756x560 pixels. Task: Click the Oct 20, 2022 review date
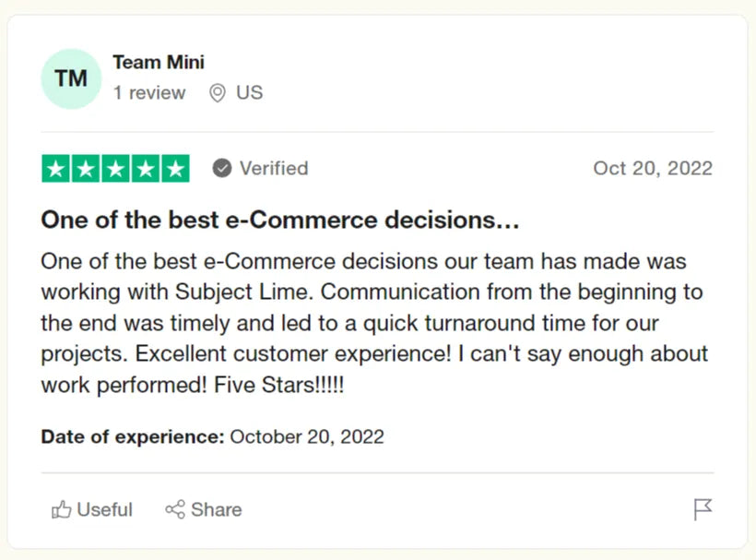652,168
